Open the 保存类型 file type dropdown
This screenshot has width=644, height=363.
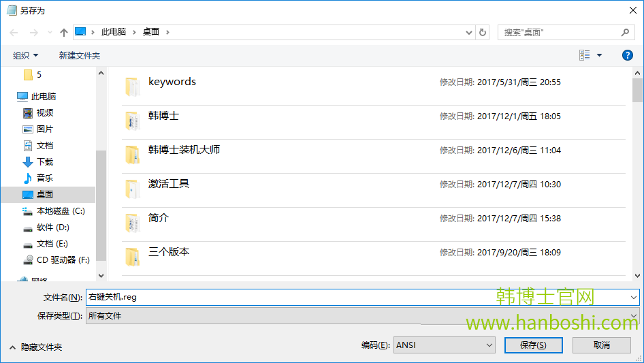point(362,316)
